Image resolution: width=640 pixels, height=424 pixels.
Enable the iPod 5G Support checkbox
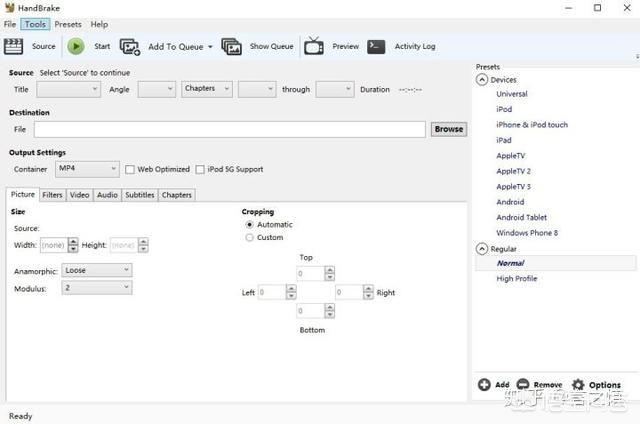pos(200,169)
